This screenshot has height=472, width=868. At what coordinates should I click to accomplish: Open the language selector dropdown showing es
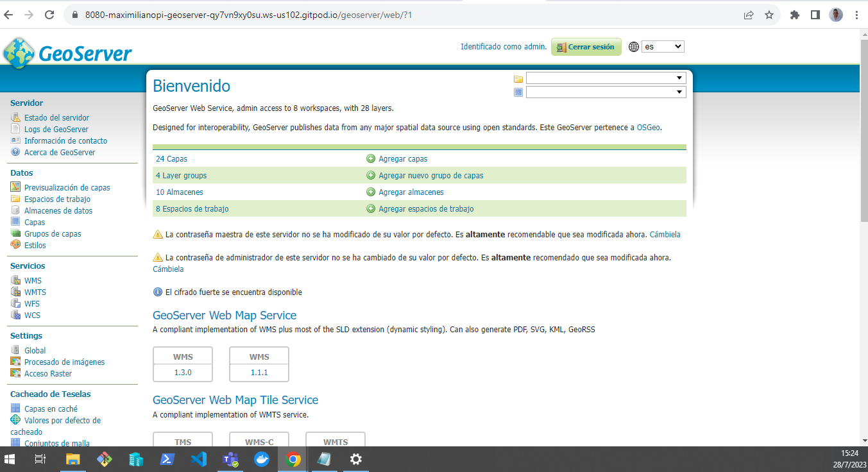(663, 47)
